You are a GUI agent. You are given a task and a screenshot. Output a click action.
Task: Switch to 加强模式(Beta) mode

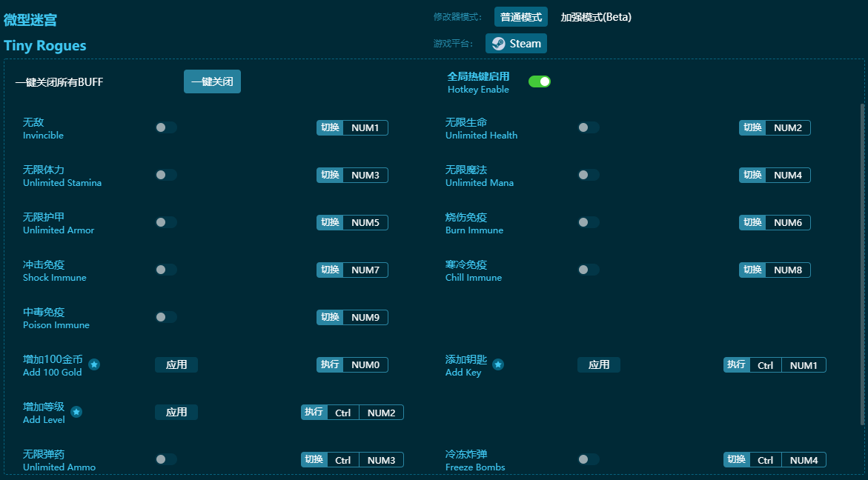(596, 17)
